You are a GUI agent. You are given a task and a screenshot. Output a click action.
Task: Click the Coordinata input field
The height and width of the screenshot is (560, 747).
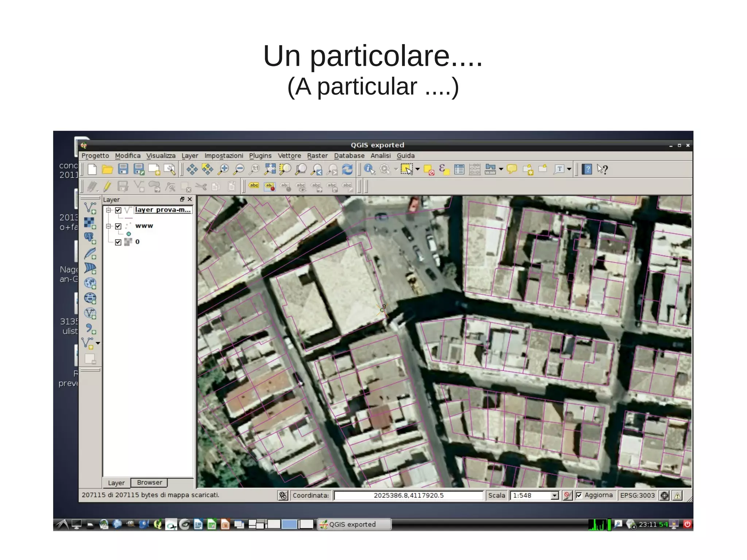[409, 495]
